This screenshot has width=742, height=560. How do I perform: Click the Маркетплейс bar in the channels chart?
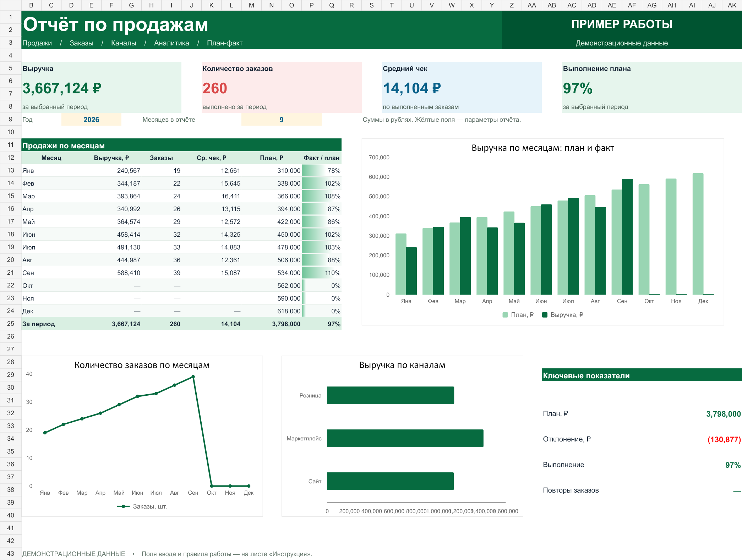pos(405,438)
